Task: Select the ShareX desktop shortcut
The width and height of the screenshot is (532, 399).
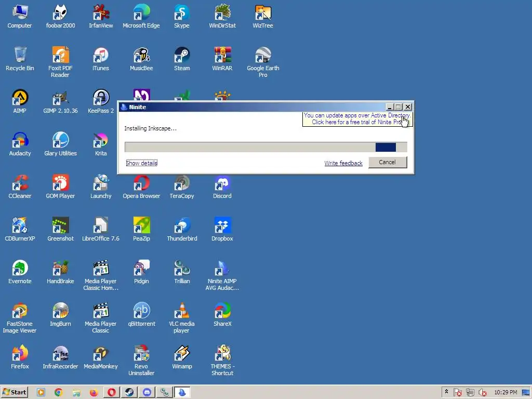Action: (x=222, y=314)
